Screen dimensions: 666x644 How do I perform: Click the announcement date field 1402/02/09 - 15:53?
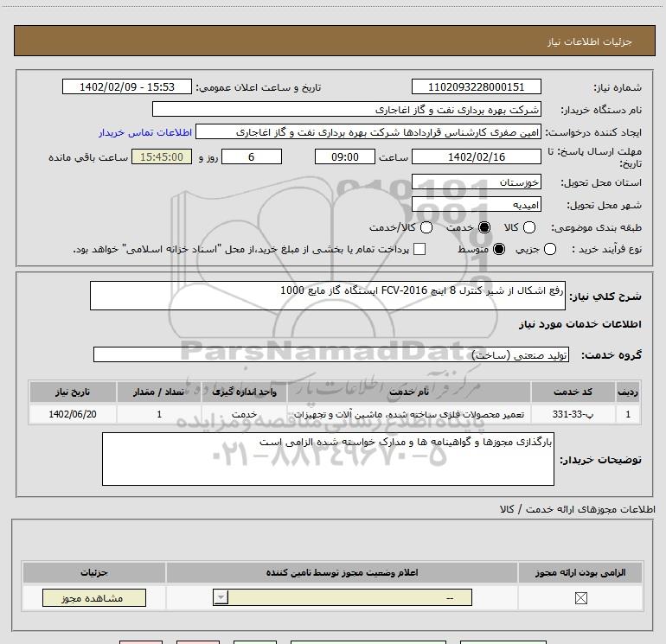[x=127, y=86]
